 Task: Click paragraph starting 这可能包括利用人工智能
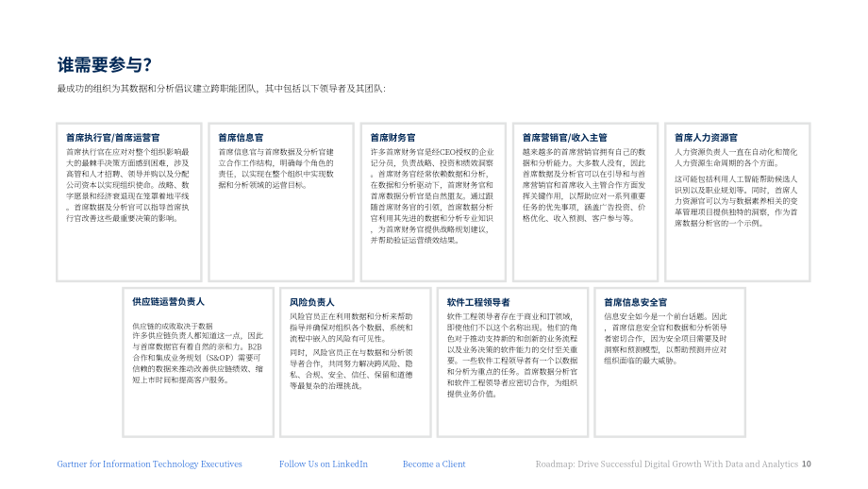pyautogui.click(x=736, y=201)
